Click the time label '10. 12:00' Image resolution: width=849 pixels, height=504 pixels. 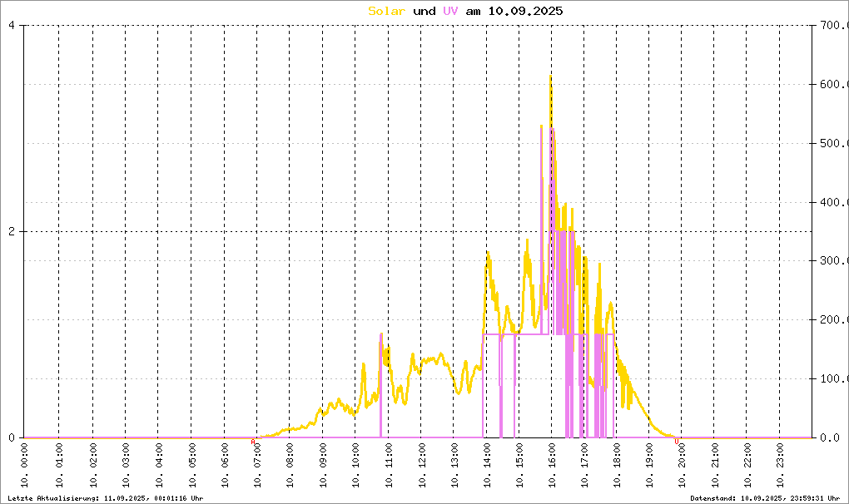pyautogui.click(x=422, y=465)
